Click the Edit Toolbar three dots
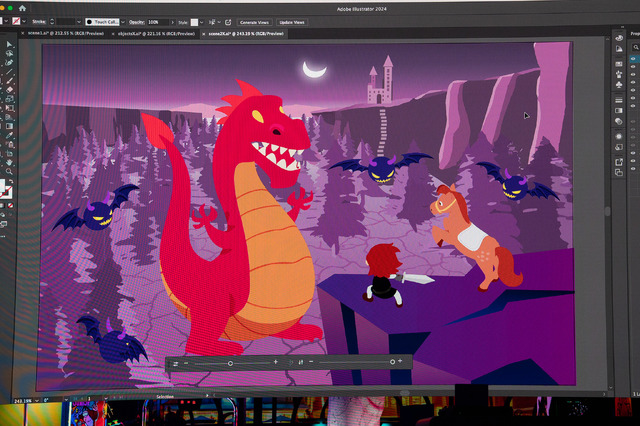This screenshot has width=640, height=426. 3,236
